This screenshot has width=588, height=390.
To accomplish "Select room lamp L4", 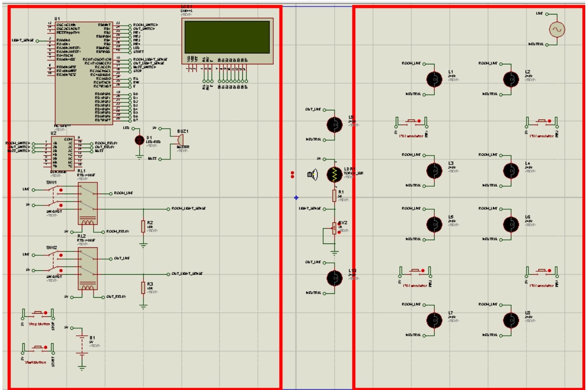I will coord(511,171).
